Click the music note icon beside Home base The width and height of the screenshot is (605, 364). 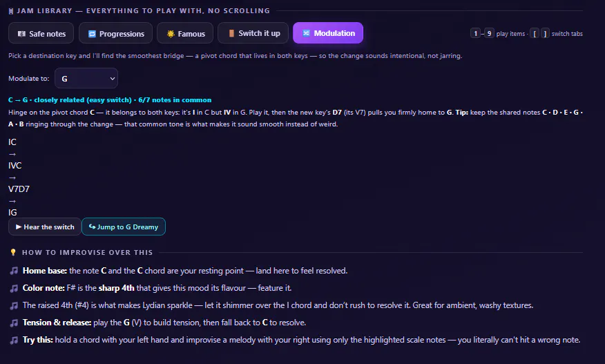coord(14,271)
